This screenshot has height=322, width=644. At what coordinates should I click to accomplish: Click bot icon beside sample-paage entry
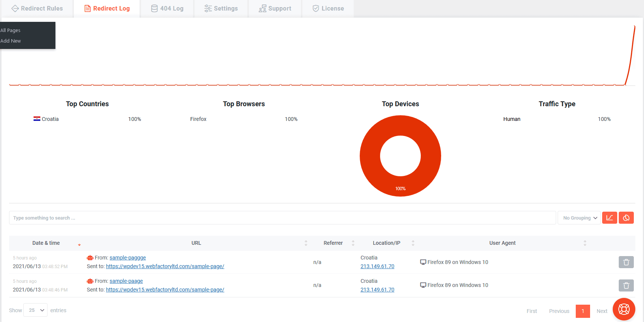(90, 281)
